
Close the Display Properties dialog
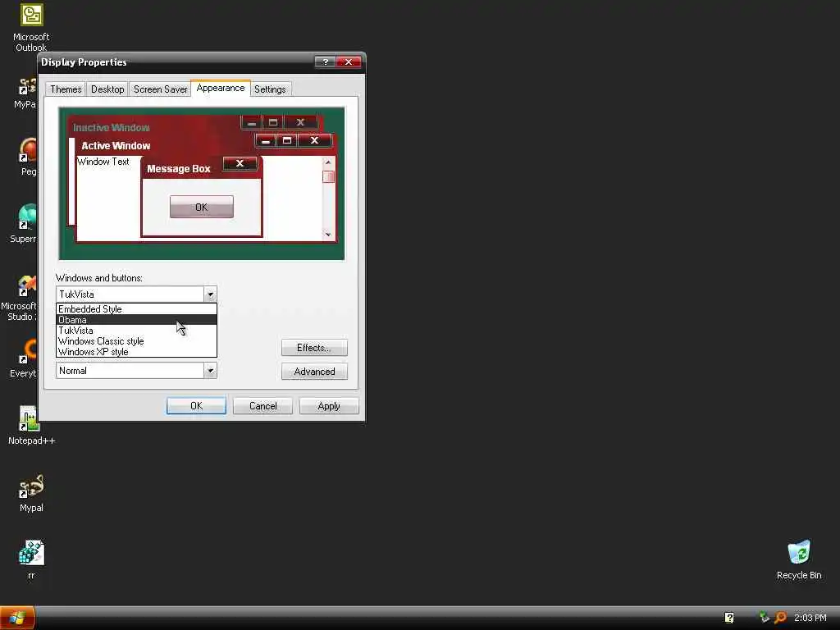[348, 62]
